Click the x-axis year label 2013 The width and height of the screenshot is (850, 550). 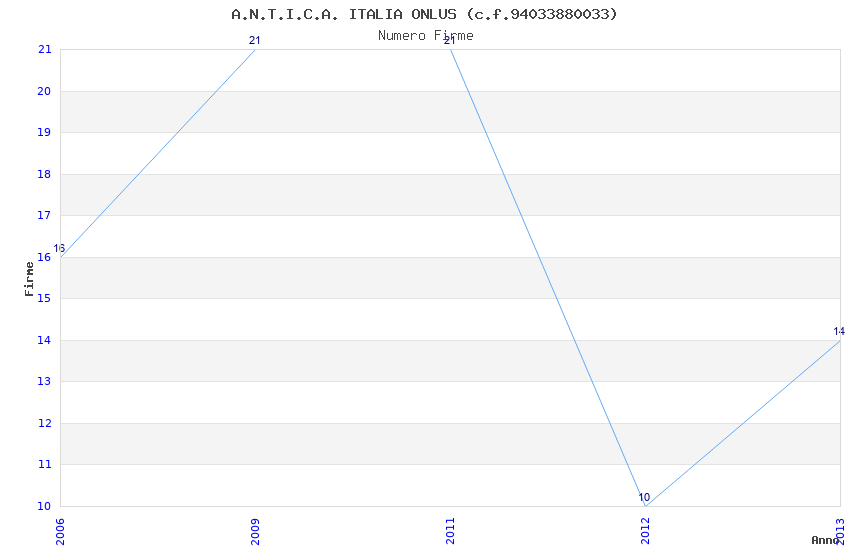tap(840, 532)
